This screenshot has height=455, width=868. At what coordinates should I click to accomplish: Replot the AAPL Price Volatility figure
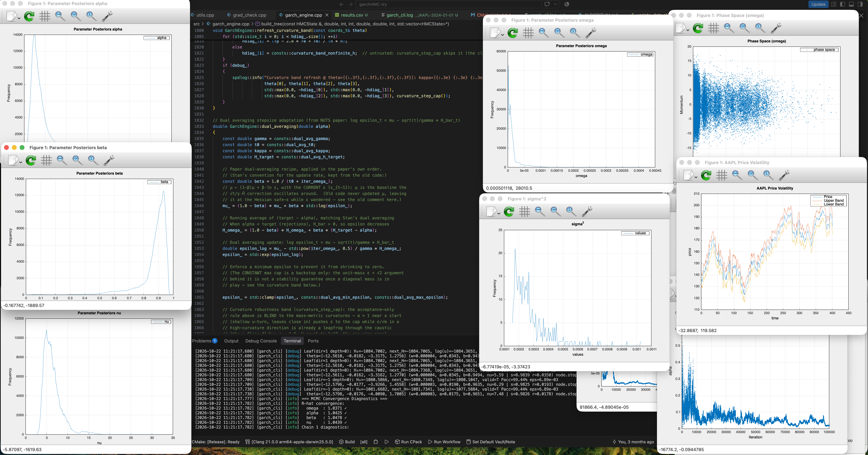(706, 175)
